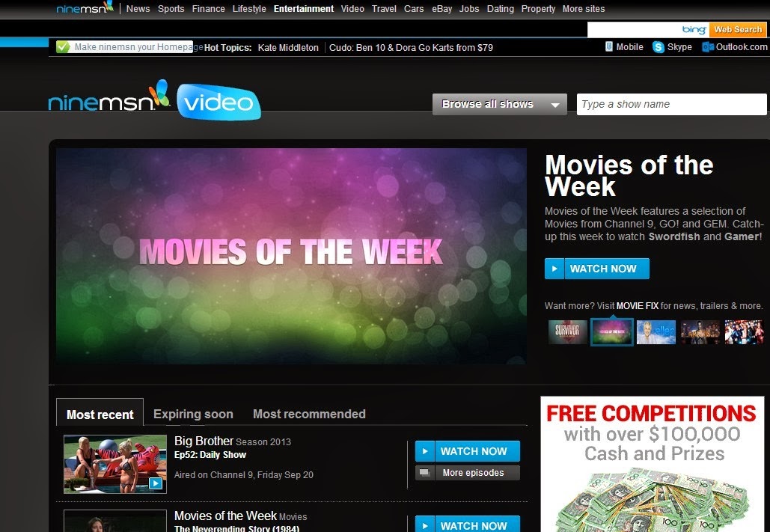Click the Outlook.com envelope icon
770x532 pixels.
[x=708, y=47]
